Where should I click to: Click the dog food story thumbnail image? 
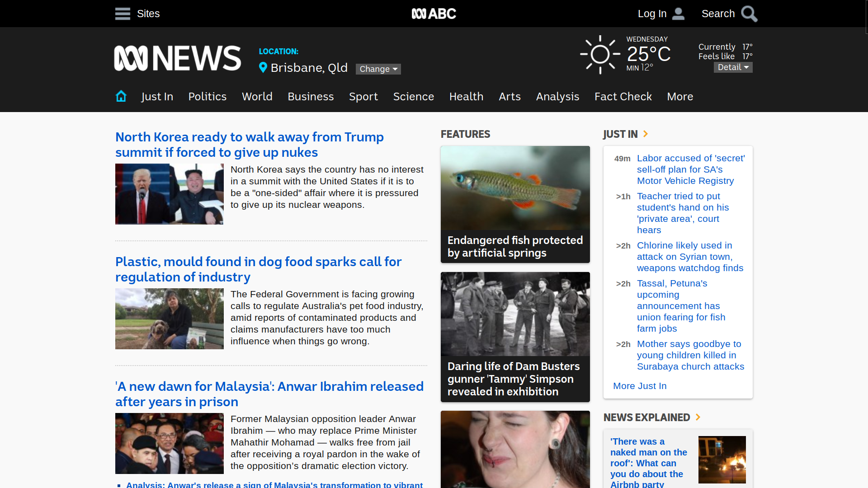pyautogui.click(x=169, y=319)
